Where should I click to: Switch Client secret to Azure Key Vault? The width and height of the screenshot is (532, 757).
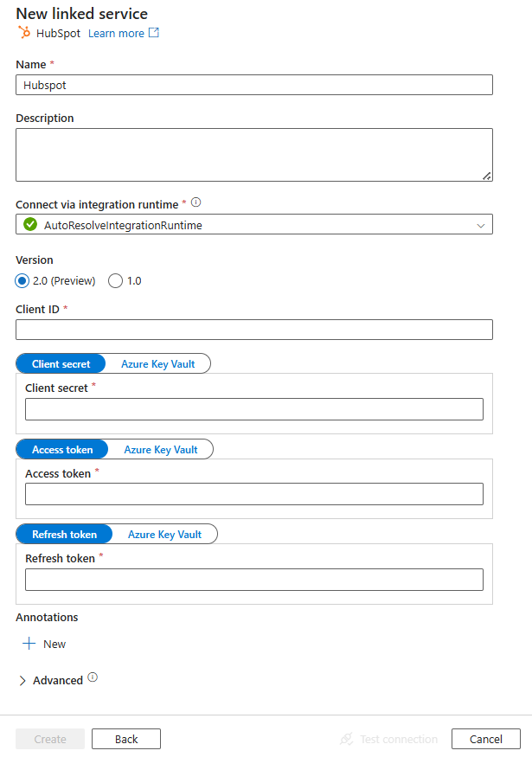157,364
